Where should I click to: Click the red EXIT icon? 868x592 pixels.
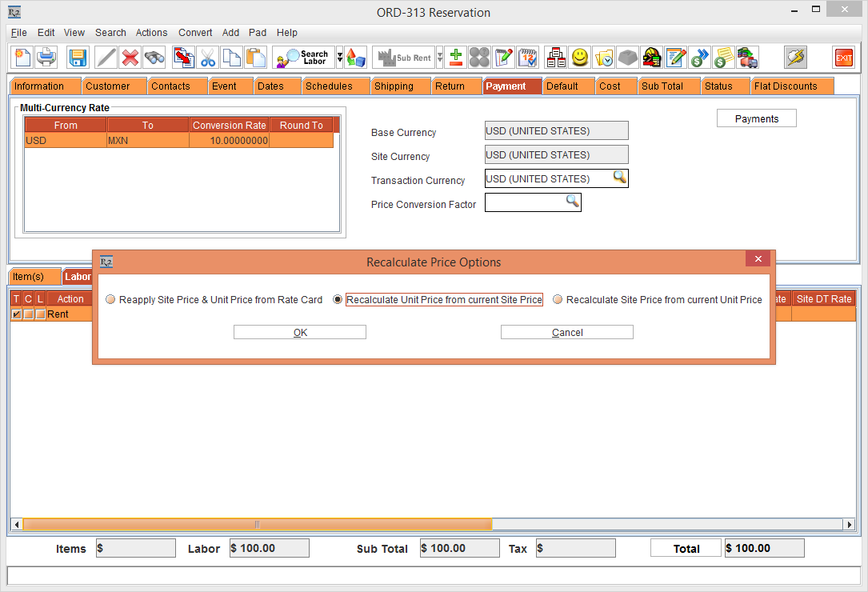pyautogui.click(x=843, y=58)
